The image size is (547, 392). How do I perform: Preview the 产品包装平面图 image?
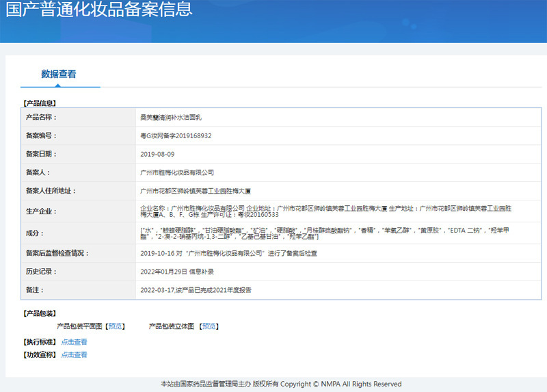point(116,326)
